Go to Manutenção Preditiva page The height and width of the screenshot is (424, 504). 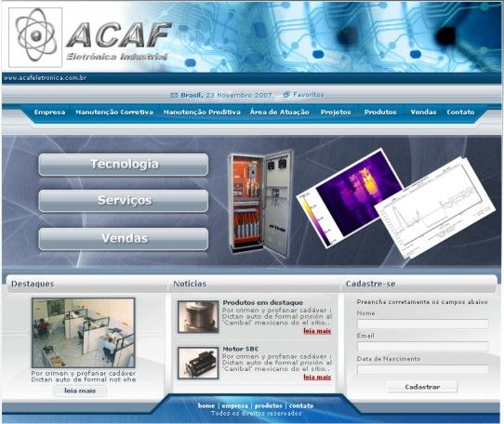pyautogui.click(x=202, y=113)
